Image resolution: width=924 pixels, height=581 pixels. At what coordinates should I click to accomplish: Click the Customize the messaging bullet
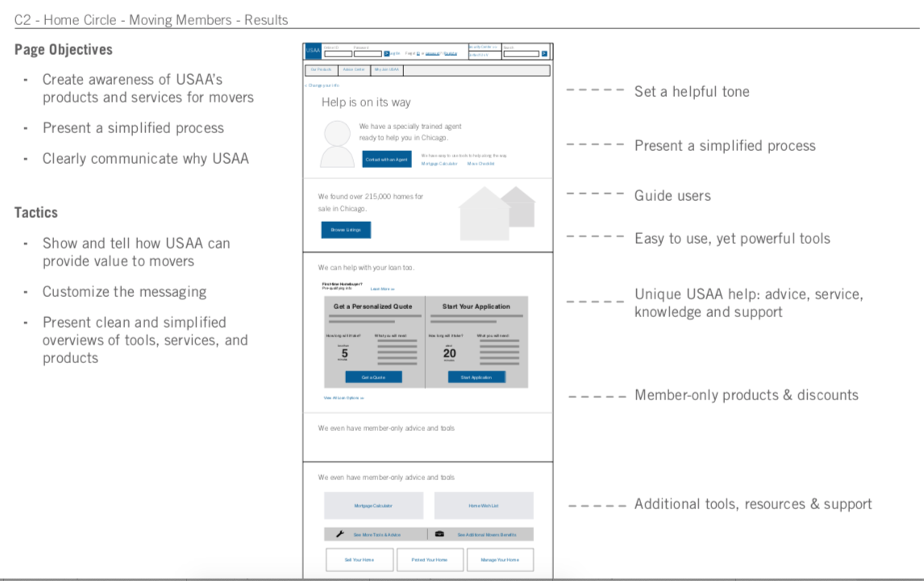124,291
